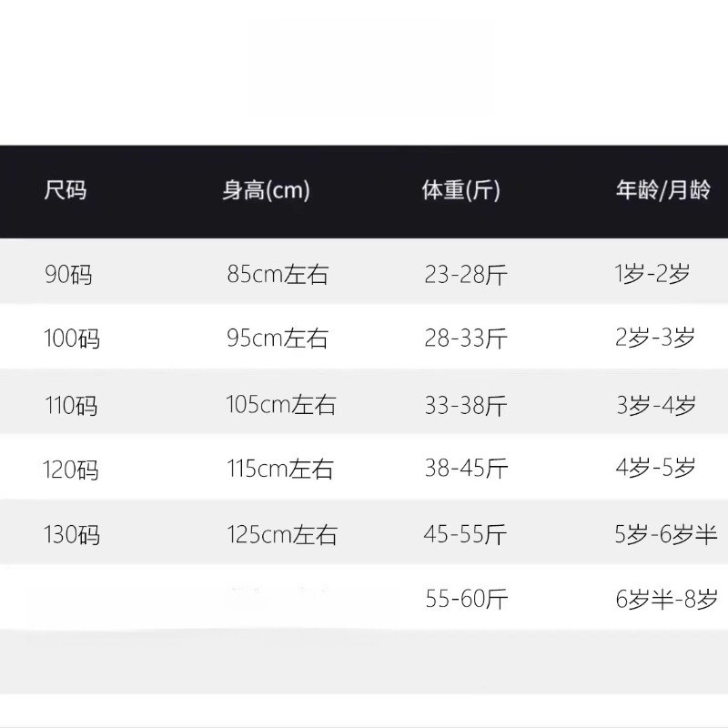
Task: Click the 125cm左右 height value
Action: 282,534
